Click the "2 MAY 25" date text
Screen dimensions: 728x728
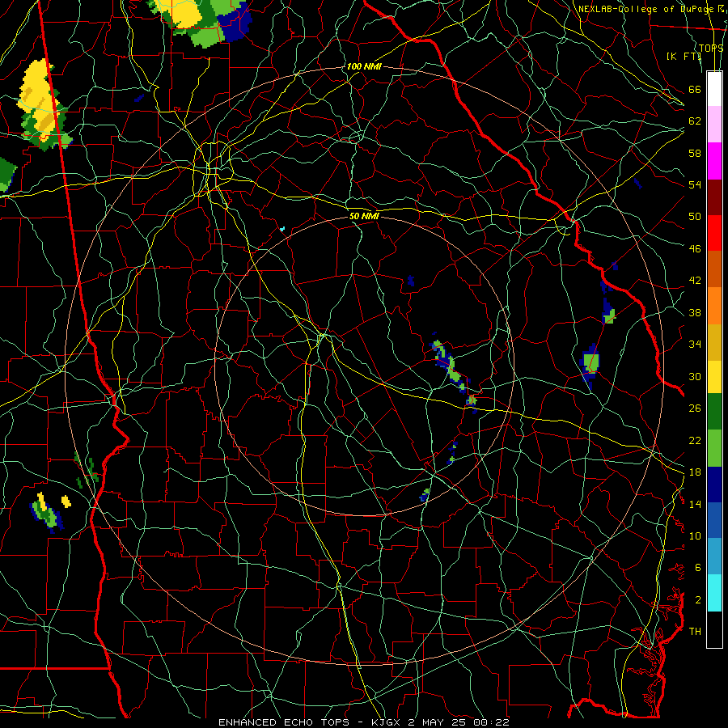click(x=438, y=722)
